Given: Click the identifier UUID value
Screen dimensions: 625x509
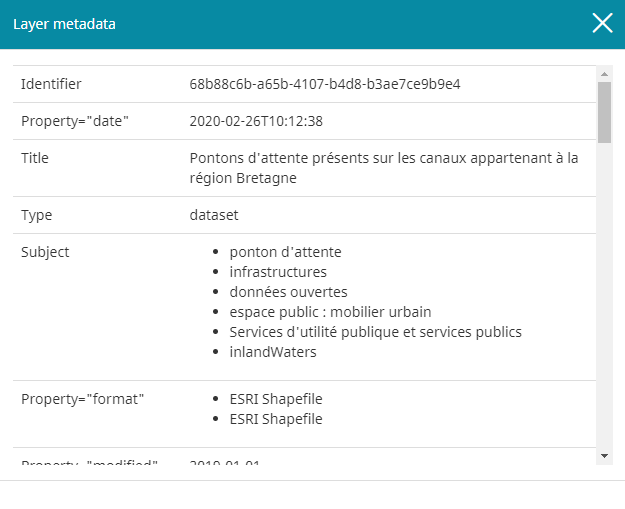Looking at the screenshot, I should pyautogui.click(x=325, y=84).
